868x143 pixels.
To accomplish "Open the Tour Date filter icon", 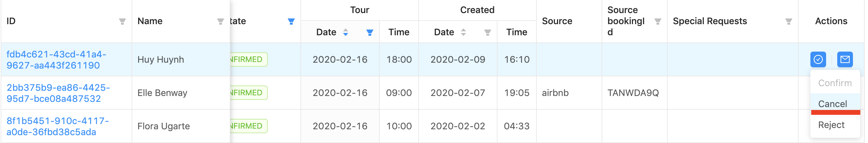I will pos(370,32).
